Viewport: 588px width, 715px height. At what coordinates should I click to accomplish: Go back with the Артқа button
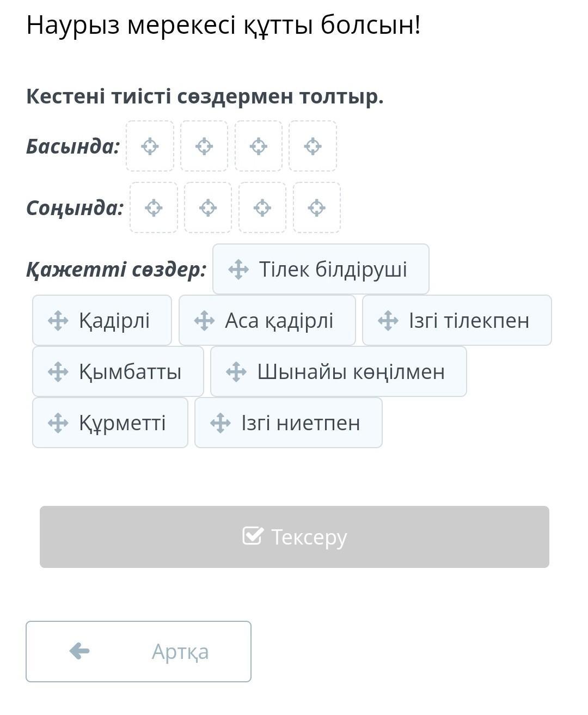click(x=138, y=651)
